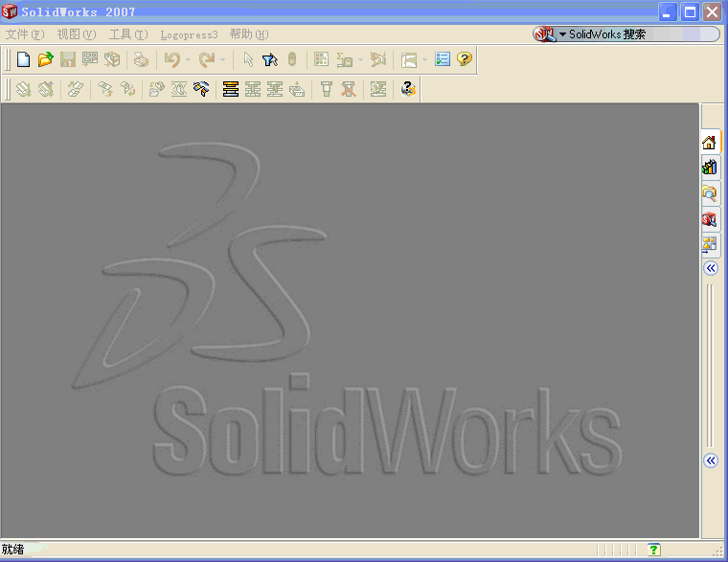
Task: Open the 视图(V) View menu
Action: point(77,34)
